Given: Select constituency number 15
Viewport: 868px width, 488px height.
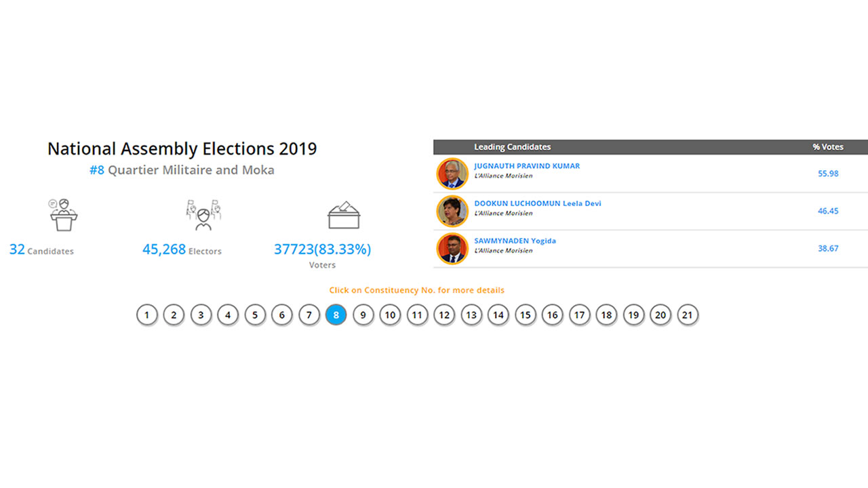Looking at the screenshot, I should pos(526,315).
